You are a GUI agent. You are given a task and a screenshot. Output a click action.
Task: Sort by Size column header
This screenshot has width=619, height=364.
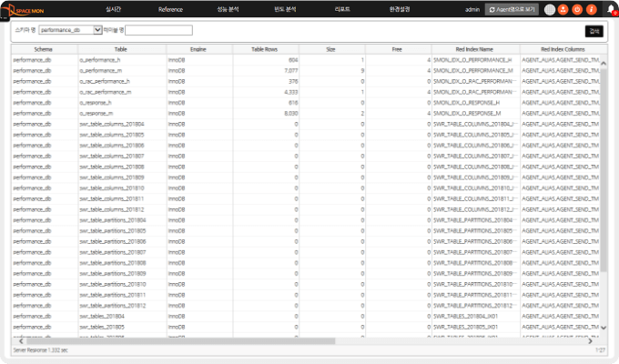click(x=330, y=49)
